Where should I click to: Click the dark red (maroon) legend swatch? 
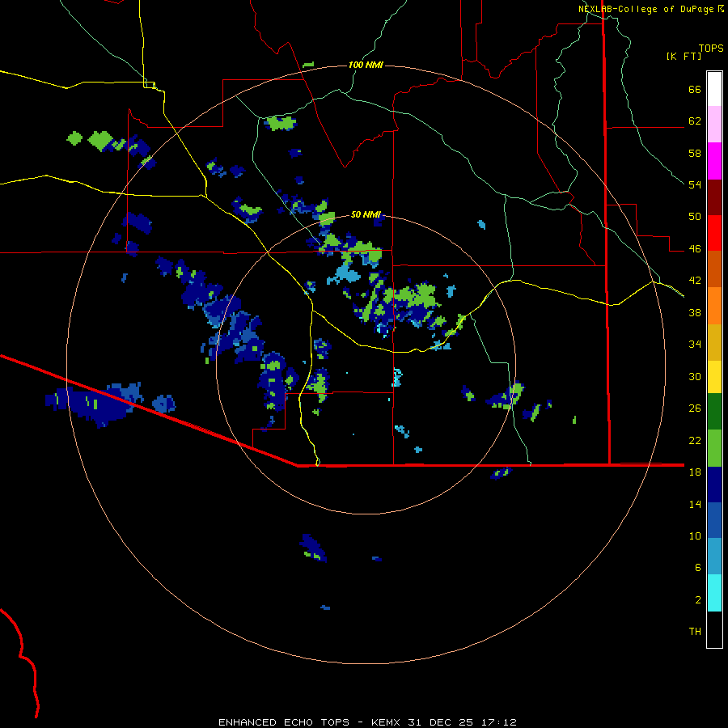click(x=714, y=197)
